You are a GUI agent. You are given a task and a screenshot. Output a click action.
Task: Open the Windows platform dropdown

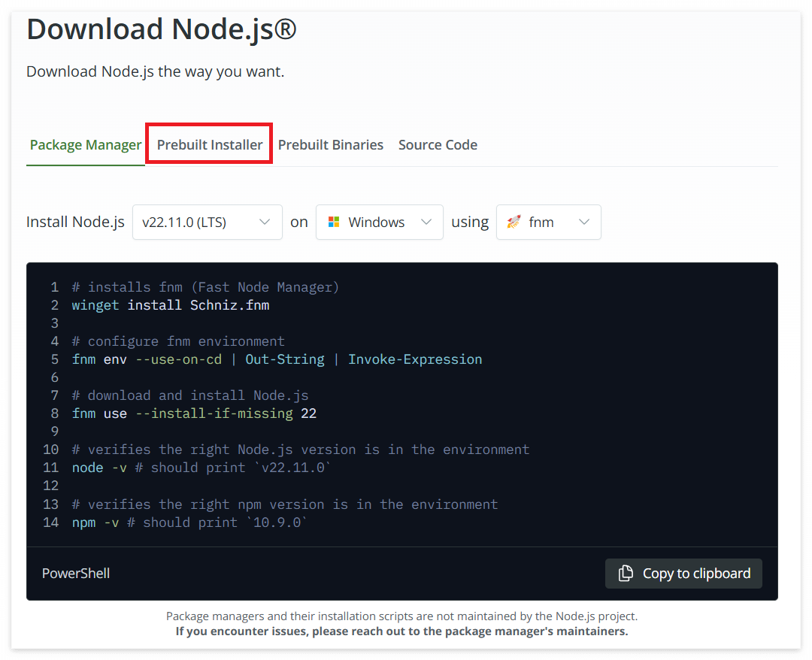tap(380, 222)
